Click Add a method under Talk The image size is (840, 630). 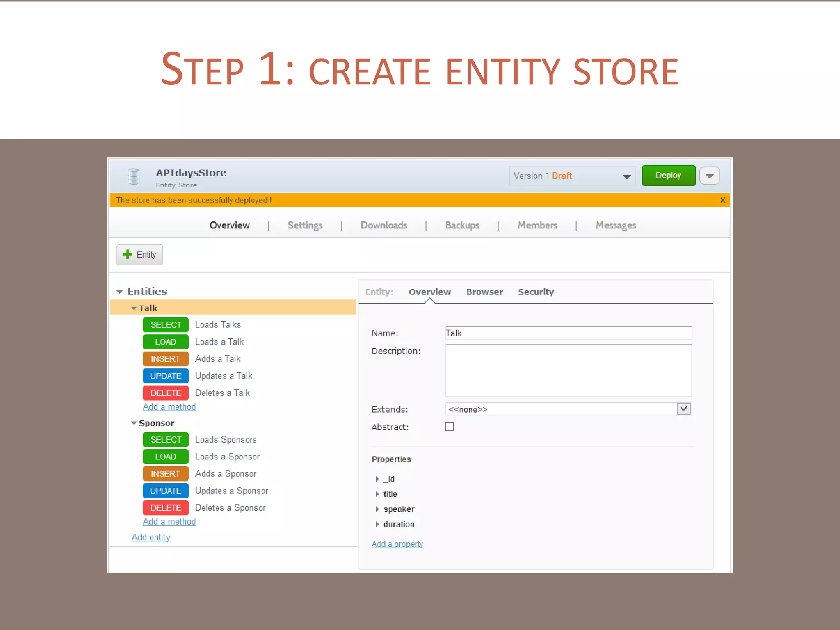click(x=169, y=407)
